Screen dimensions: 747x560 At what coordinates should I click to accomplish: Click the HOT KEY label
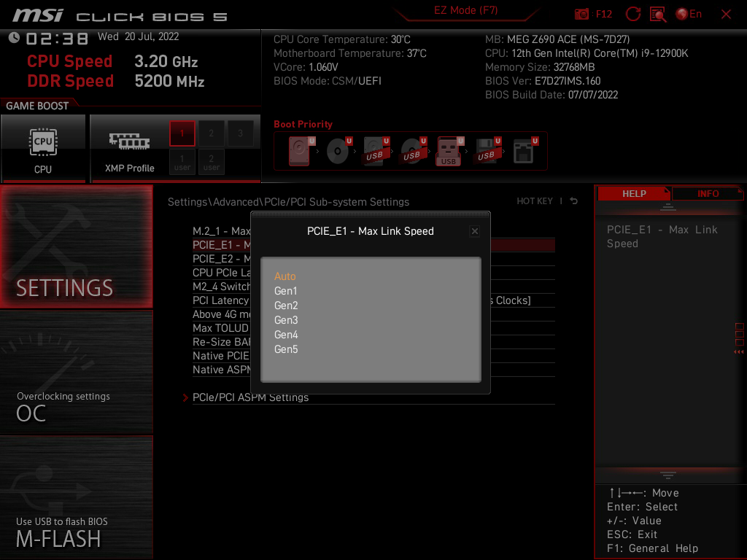tap(535, 201)
